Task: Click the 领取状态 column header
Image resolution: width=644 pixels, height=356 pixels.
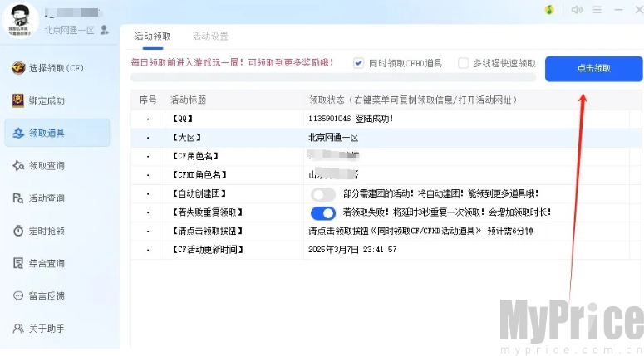Action: 413,100
